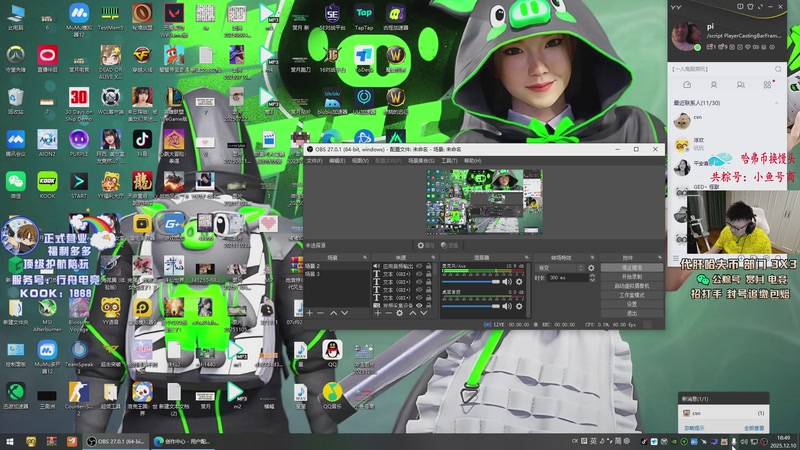Image resolution: width=800 pixels, height=450 pixels.
Task: Pop out the 来源 dock using its float icon
Action: click(433, 257)
